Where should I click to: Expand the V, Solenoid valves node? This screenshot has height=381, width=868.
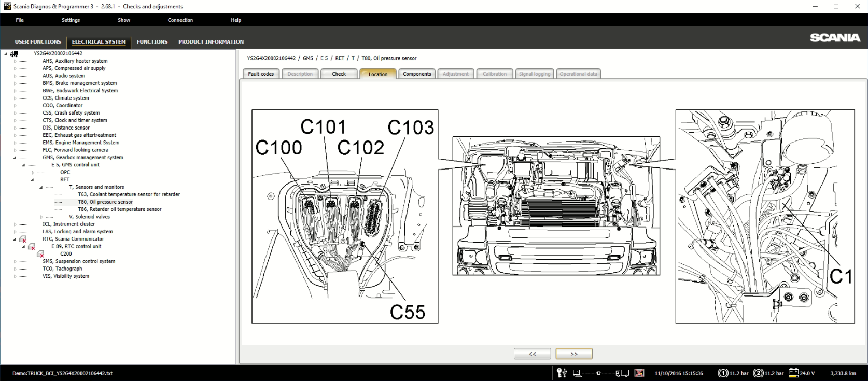tap(41, 217)
